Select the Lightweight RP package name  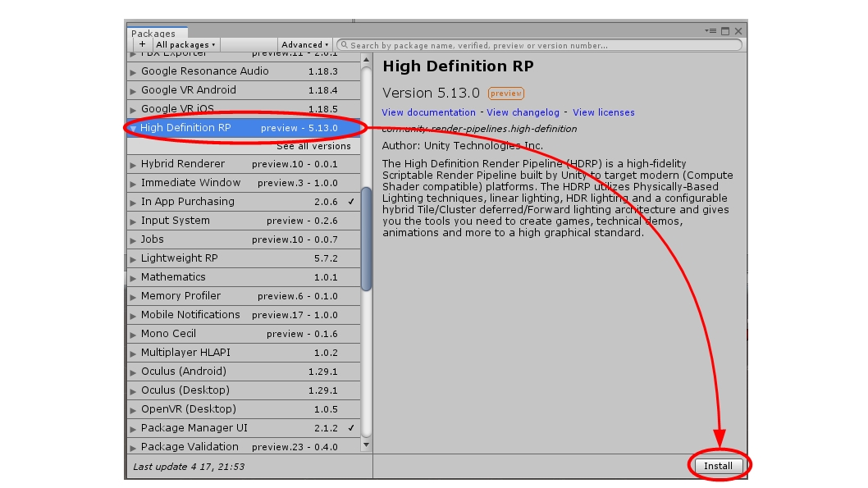pos(180,258)
